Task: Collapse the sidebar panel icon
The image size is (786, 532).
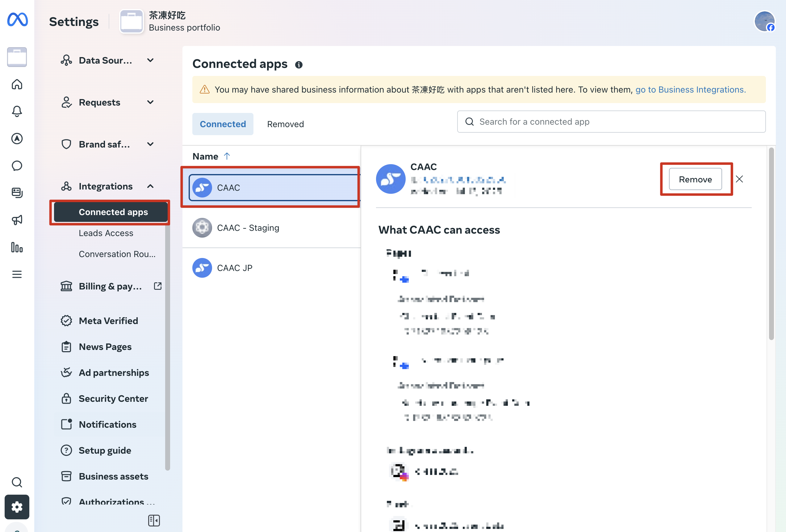Action: coord(154,520)
